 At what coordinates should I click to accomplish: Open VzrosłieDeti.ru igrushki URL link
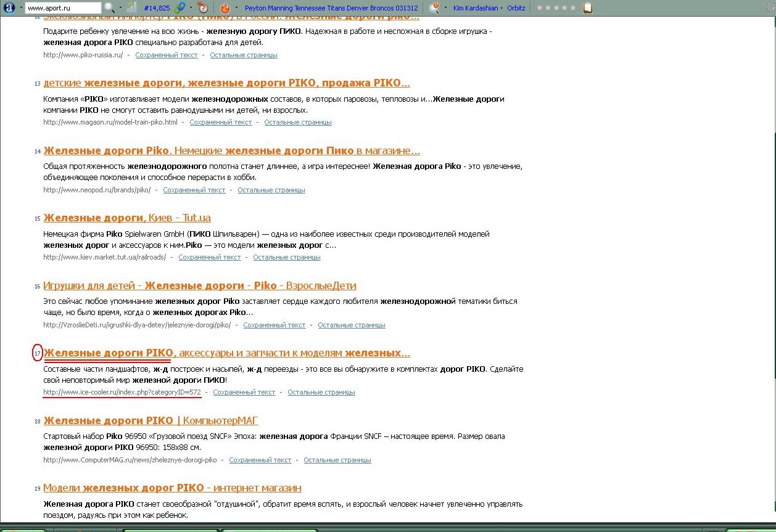[137, 325]
